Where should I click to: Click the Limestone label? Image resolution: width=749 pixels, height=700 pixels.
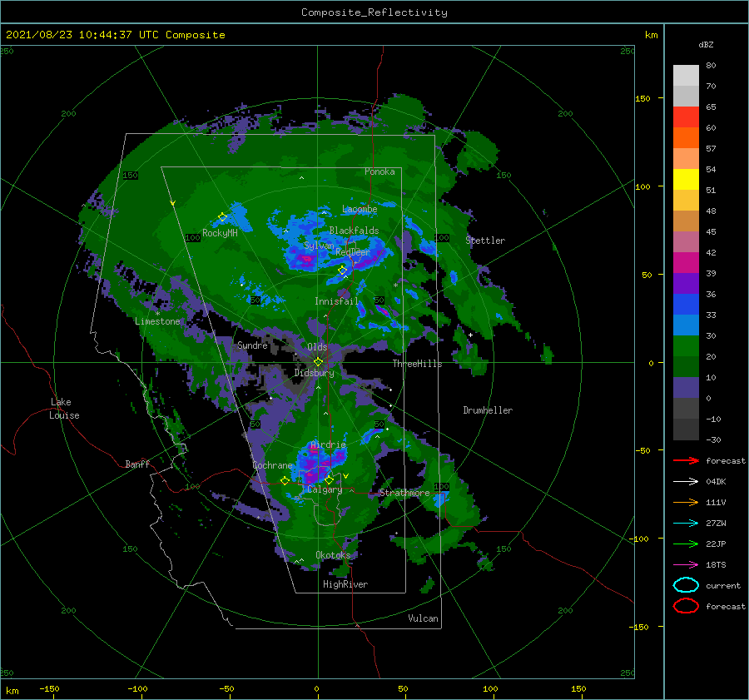pyautogui.click(x=157, y=321)
